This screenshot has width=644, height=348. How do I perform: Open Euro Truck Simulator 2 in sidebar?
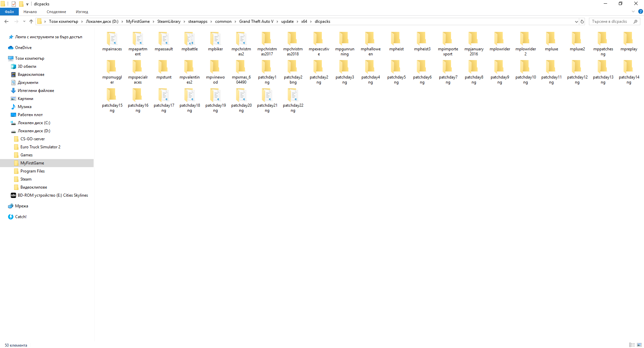click(40, 147)
